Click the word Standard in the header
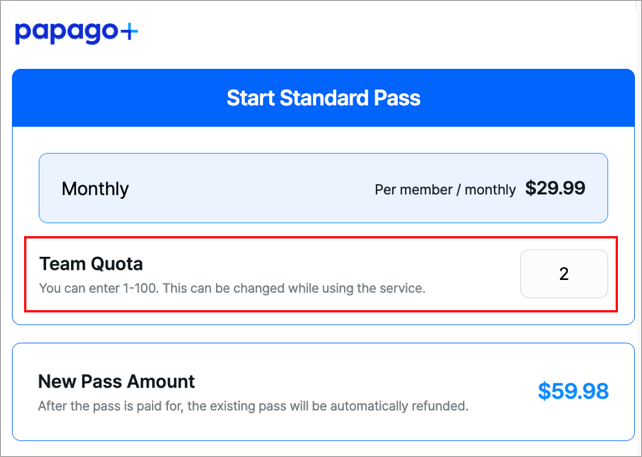This screenshot has width=642, height=457. 318,98
